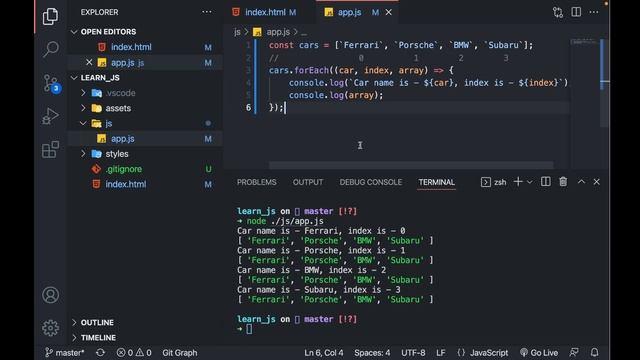Synchronize changes icon in status bar
Screen dimensions: 640x360
tap(100, 352)
